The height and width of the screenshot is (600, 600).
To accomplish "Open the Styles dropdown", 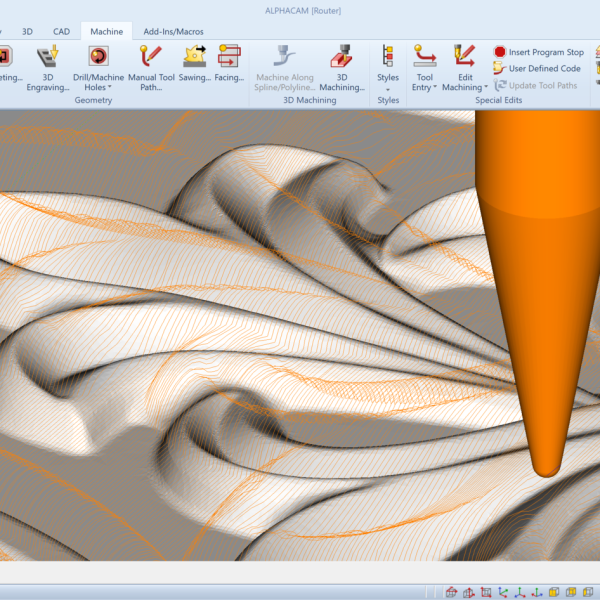I will point(388,88).
